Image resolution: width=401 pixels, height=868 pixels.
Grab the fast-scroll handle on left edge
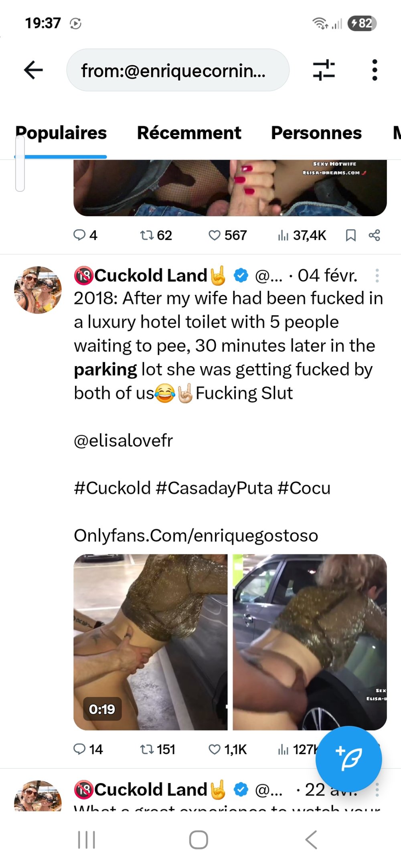pyautogui.click(x=20, y=163)
